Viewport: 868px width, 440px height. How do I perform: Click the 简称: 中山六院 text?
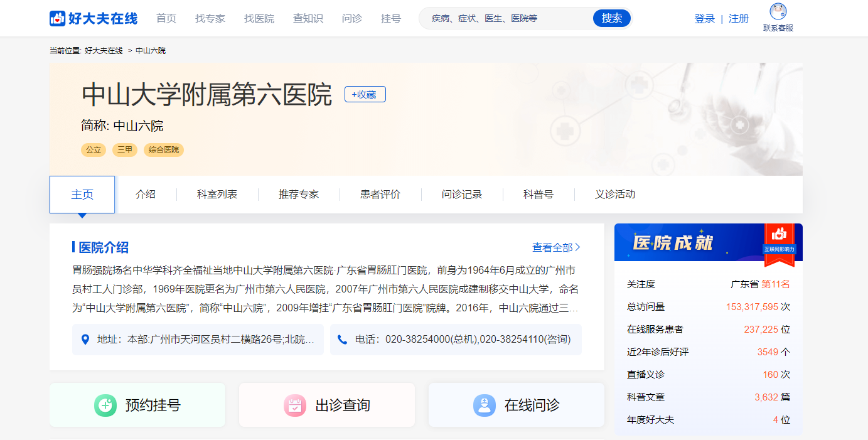coord(122,126)
